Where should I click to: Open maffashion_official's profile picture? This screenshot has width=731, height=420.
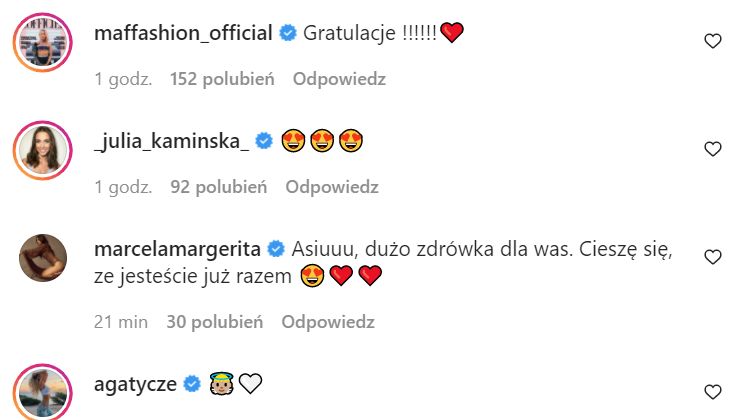42,41
